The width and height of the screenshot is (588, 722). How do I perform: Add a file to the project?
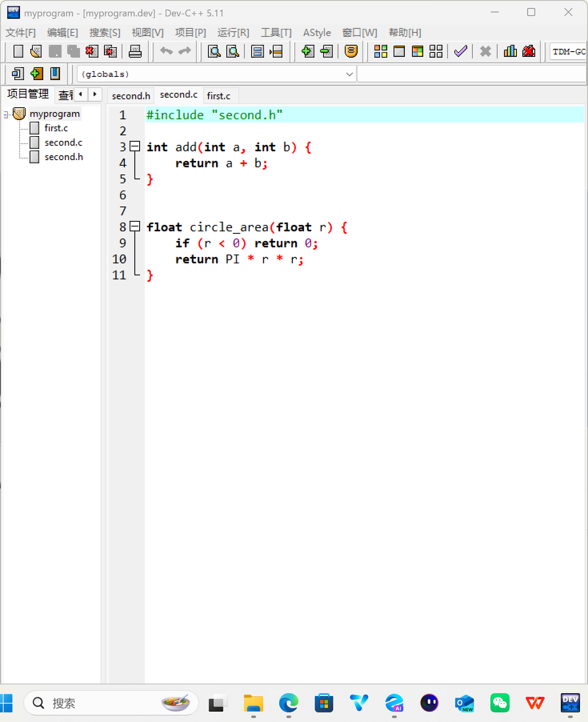point(308,51)
